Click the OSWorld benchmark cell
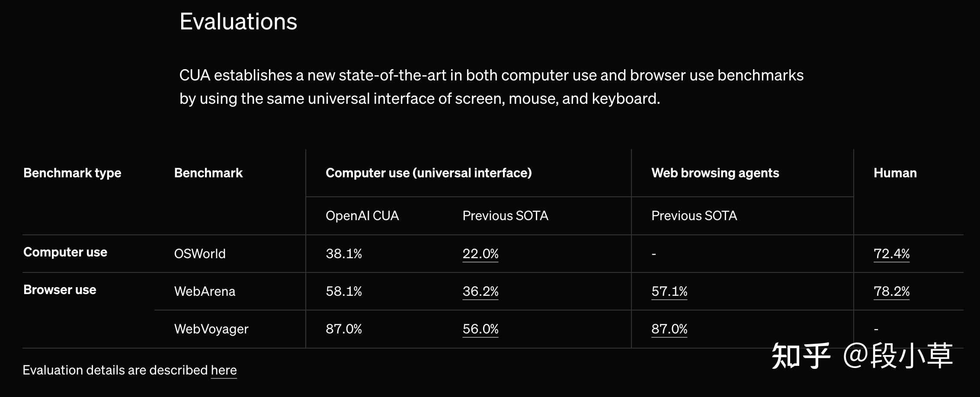The width and height of the screenshot is (980, 397). click(200, 253)
